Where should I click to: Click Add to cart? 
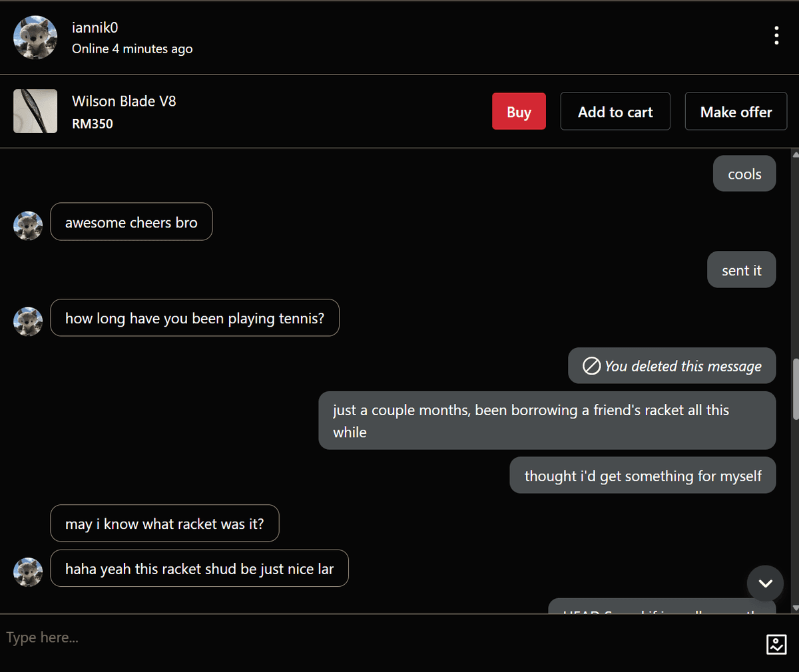(x=615, y=111)
